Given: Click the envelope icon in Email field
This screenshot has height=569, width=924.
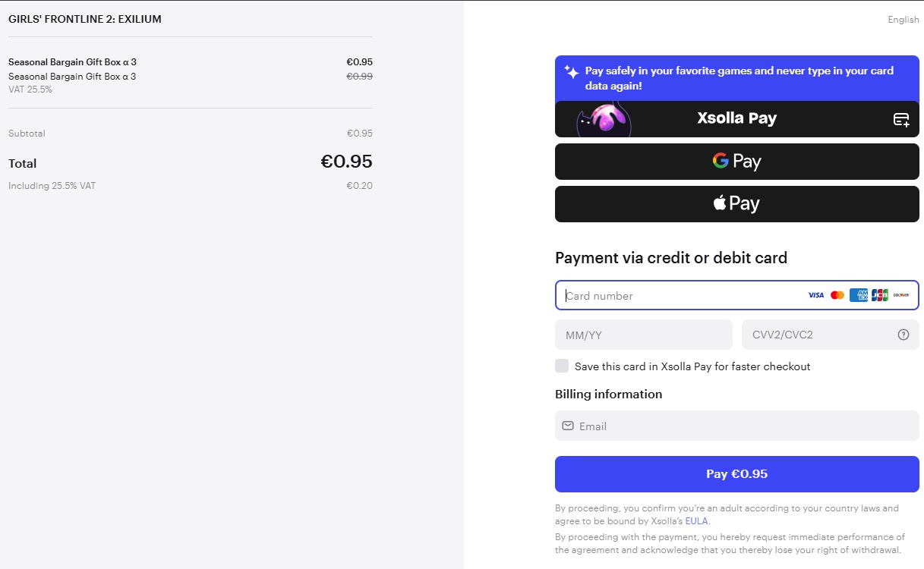Looking at the screenshot, I should point(568,426).
